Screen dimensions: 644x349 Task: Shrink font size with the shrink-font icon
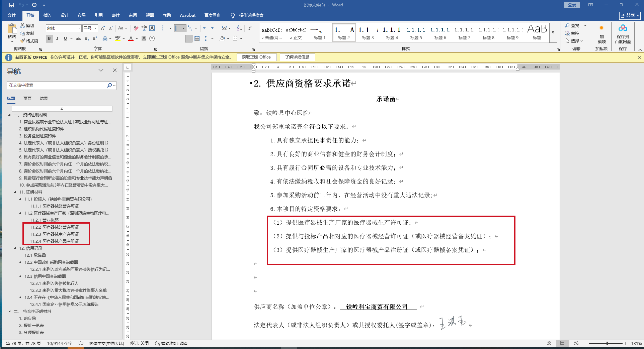pyautogui.click(x=111, y=28)
